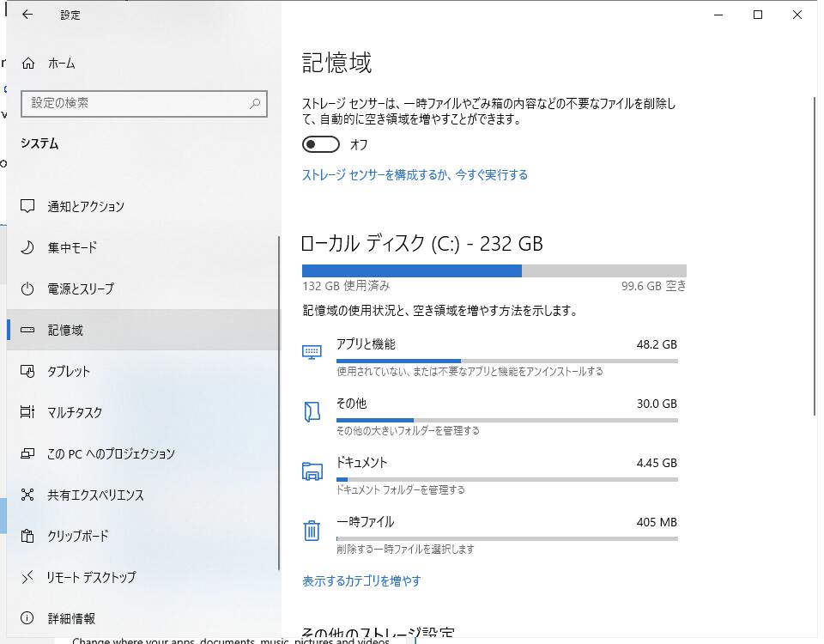Return to the ホーム menu
Screen dimensions: 824x644
tap(60, 63)
